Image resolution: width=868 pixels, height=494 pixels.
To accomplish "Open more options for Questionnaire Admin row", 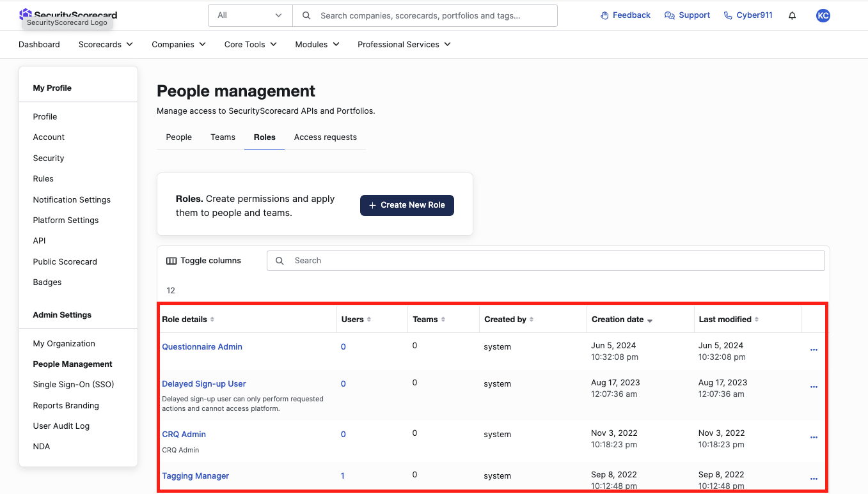I will pyautogui.click(x=814, y=350).
